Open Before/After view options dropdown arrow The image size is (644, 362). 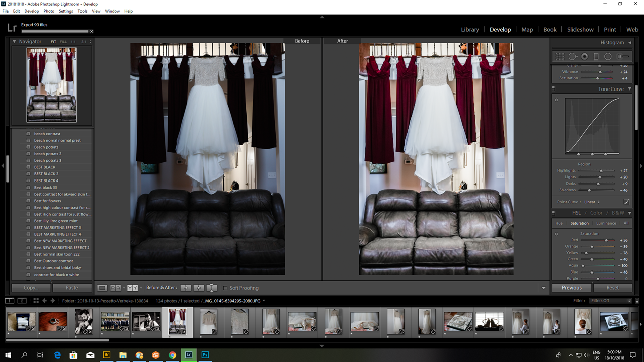click(141, 288)
